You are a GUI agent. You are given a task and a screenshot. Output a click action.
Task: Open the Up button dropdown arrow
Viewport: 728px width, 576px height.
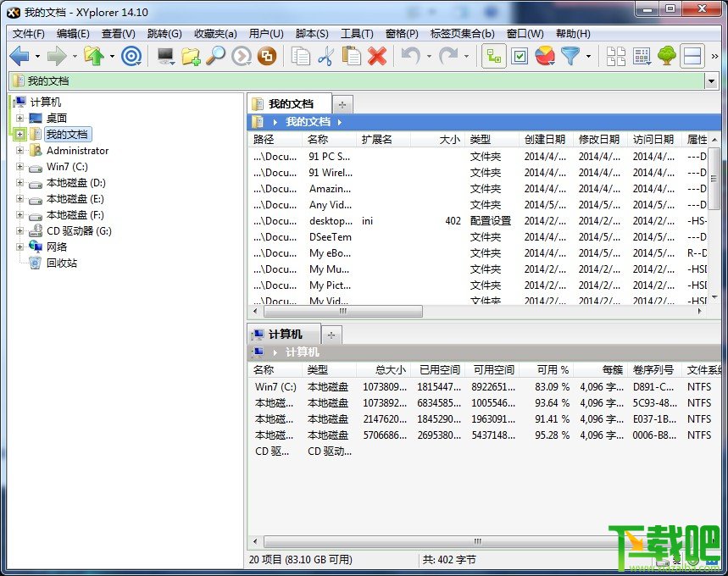pyautogui.click(x=113, y=57)
